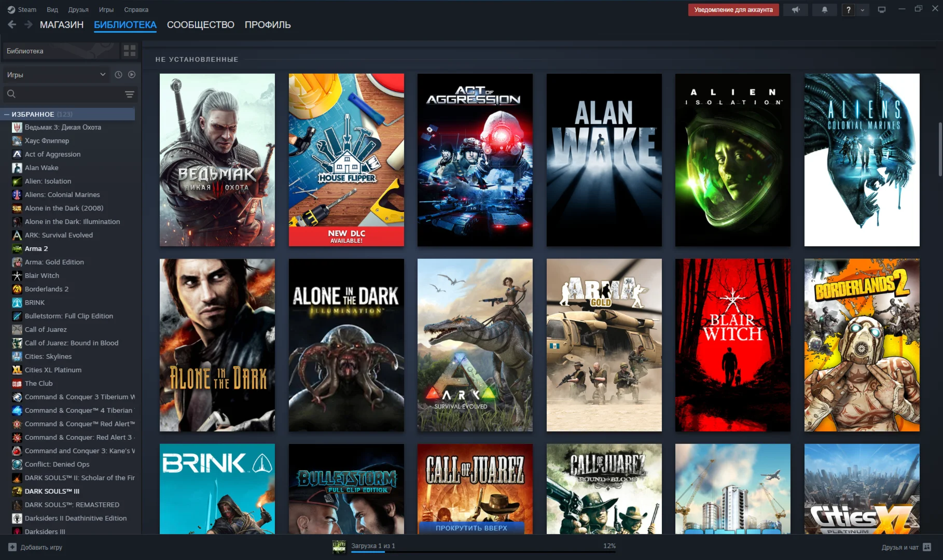
Task: Switch to Big Picture display mode icon
Action: click(x=881, y=10)
